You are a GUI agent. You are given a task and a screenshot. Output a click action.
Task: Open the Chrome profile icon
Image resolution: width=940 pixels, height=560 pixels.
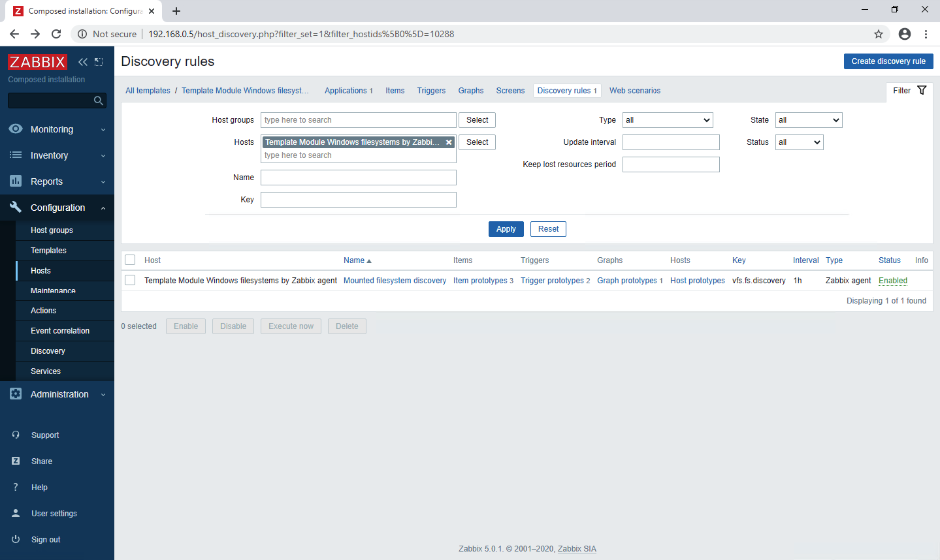coord(905,34)
